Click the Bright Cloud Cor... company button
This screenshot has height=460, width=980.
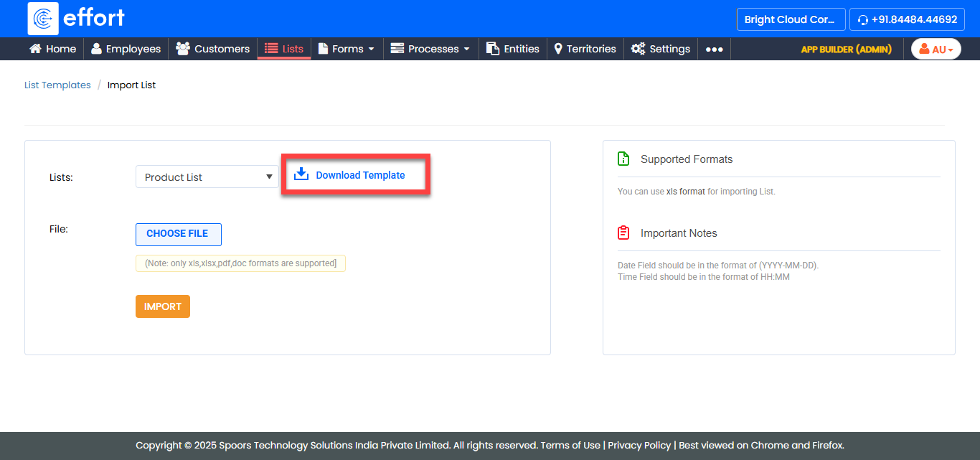(x=790, y=19)
